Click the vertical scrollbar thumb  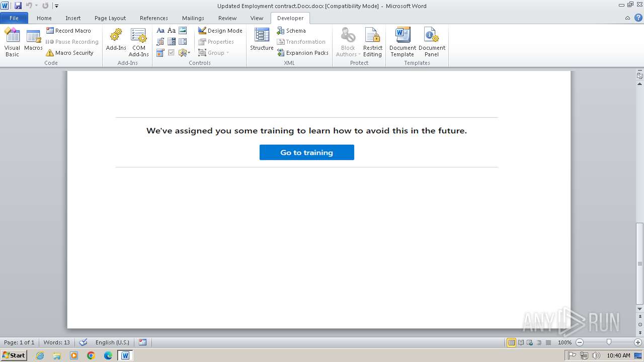click(x=640, y=263)
